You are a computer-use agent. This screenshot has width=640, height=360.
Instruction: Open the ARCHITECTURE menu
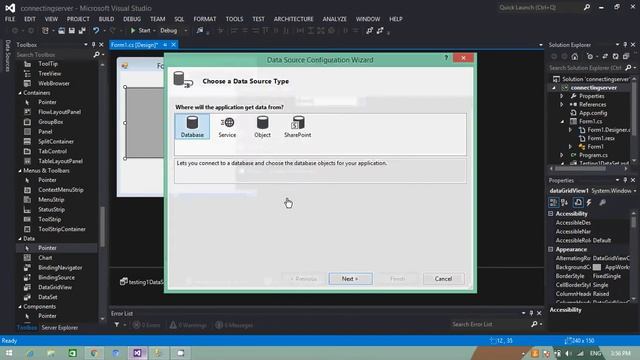click(x=293, y=19)
